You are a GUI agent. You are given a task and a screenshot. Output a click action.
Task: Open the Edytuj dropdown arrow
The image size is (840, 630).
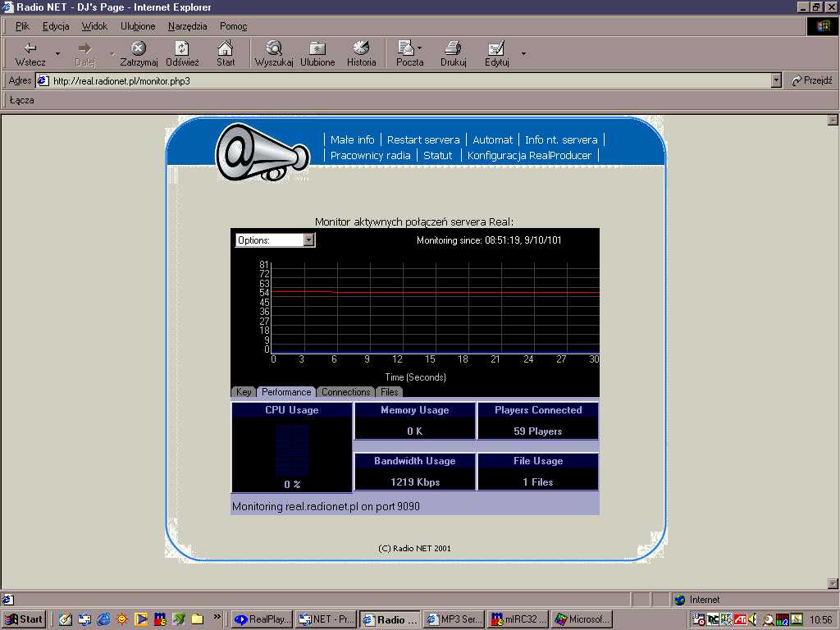click(523, 53)
